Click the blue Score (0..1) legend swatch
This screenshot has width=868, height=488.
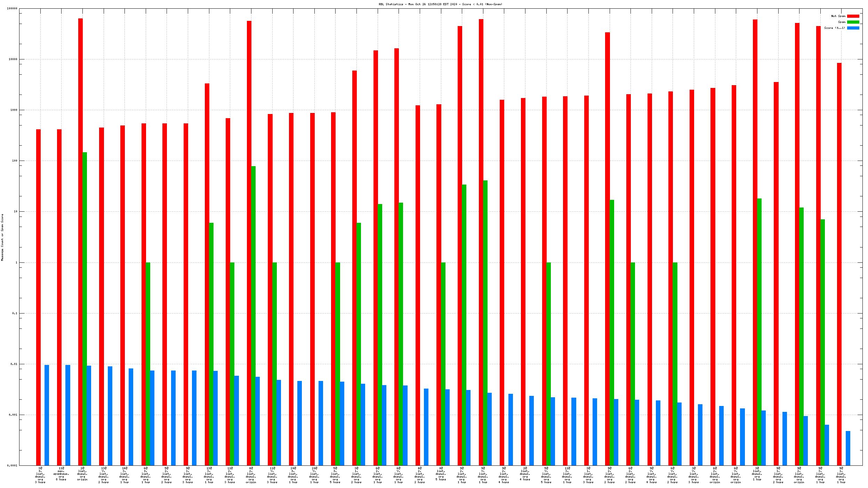tap(853, 28)
